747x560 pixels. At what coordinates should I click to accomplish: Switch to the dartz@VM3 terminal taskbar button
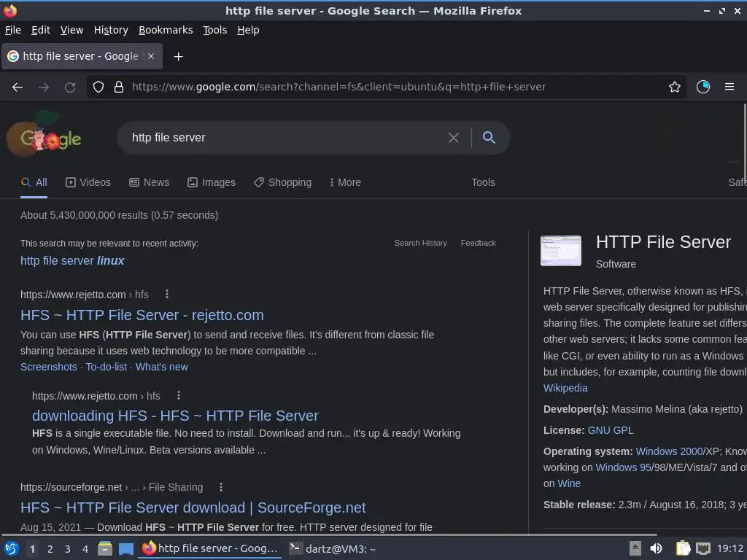(333, 548)
